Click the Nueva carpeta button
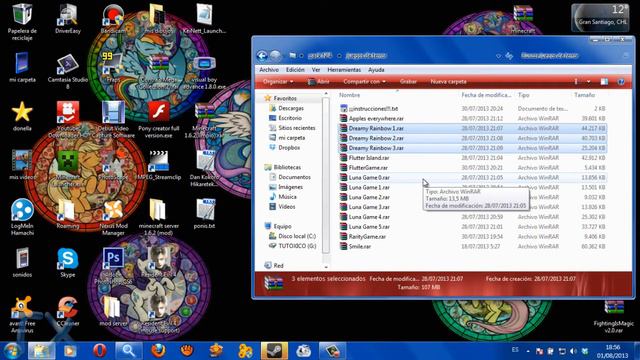The width and height of the screenshot is (640, 360). point(448,82)
